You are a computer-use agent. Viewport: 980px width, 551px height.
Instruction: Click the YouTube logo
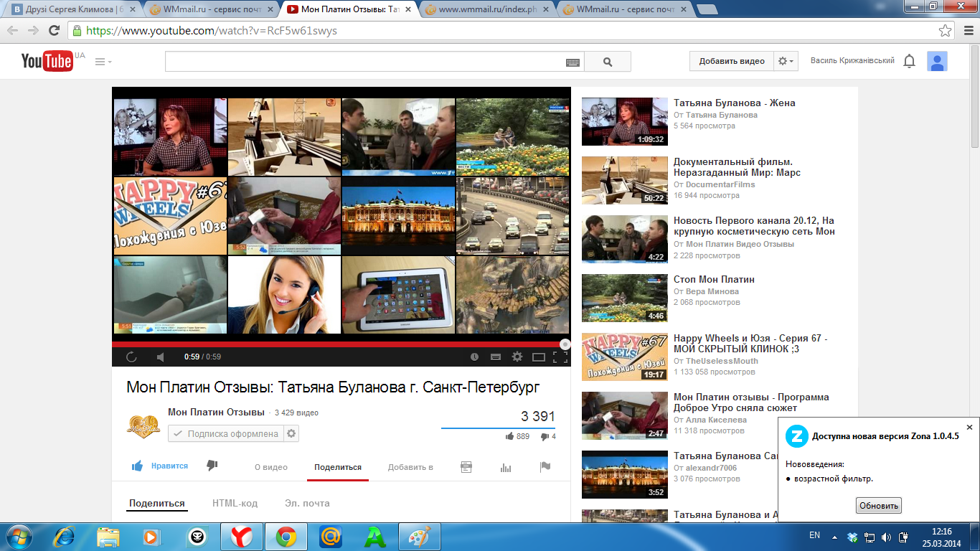[47, 61]
